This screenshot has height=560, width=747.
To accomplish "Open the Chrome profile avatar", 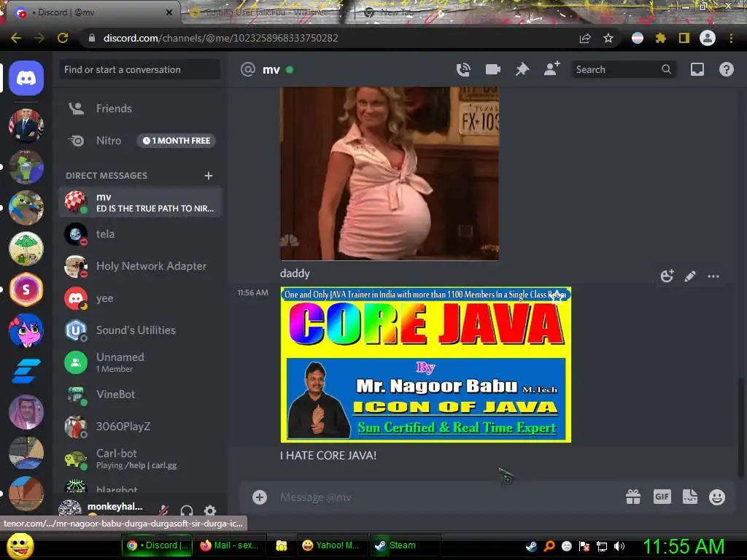I will pos(708,38).
